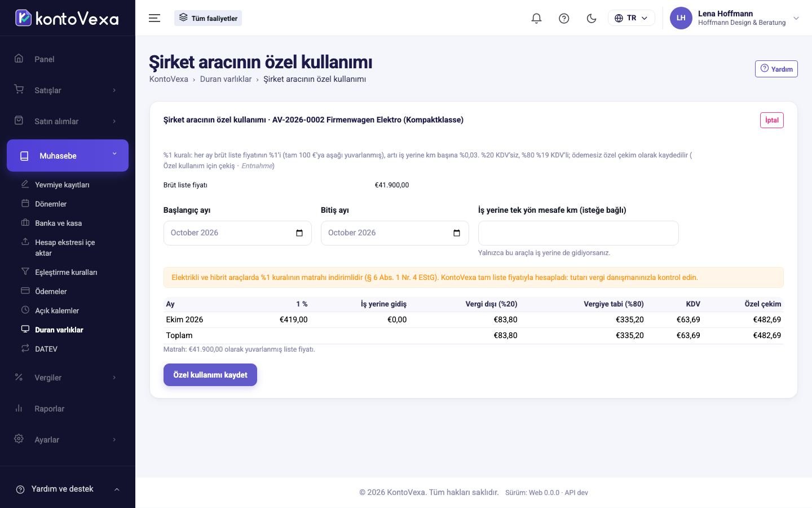The height and width of the screenshot is (508, 812).
Task: Collapse the Muhasebe section
Action: pyautogui.click(x=68, y=155)
